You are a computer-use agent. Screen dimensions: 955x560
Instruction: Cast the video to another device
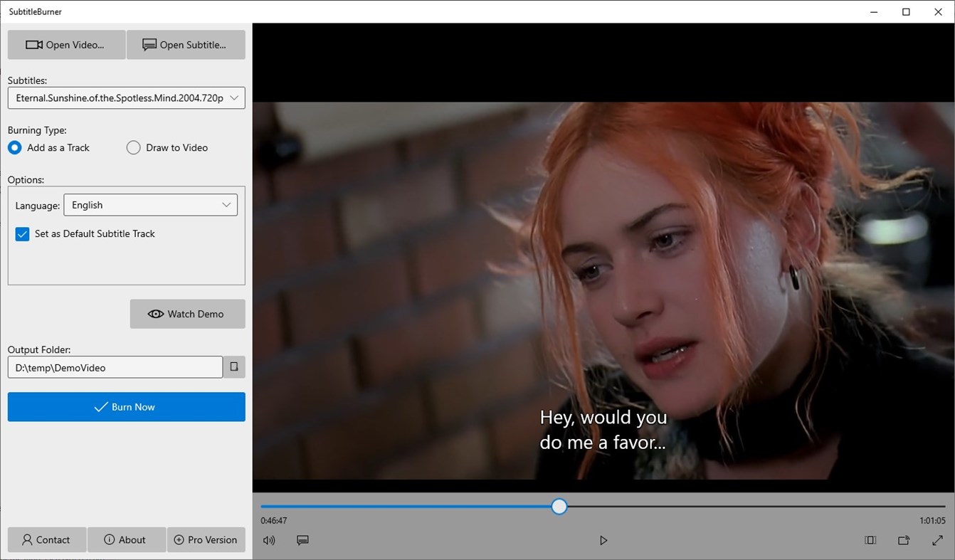[x=904, y=540]
